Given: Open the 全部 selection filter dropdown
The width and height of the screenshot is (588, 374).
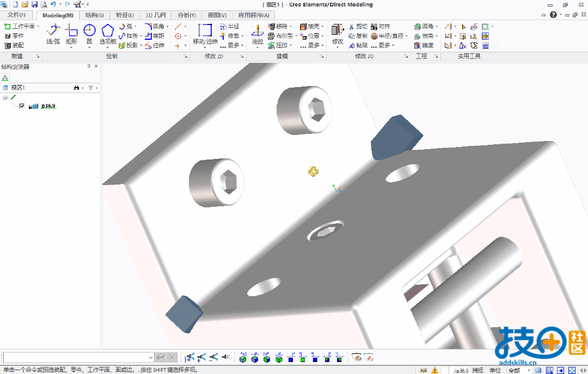Looking at the screenshot, I should [529, 370].
